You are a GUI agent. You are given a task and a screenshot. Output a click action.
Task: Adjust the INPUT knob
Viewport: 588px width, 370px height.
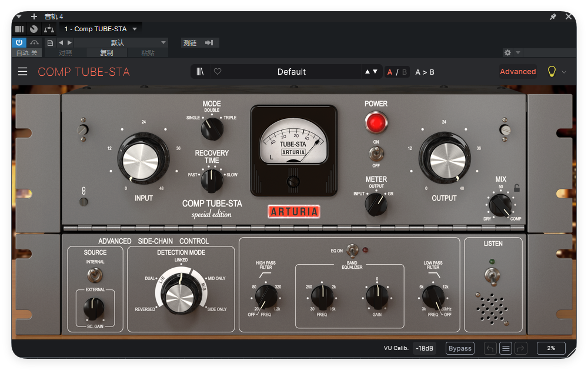[x=143, y=159]
